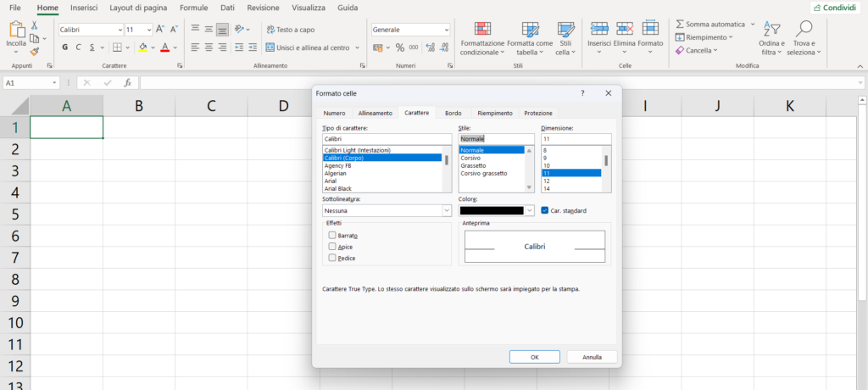
Task: Open Stili cella gallery
Action: (565, 39)
